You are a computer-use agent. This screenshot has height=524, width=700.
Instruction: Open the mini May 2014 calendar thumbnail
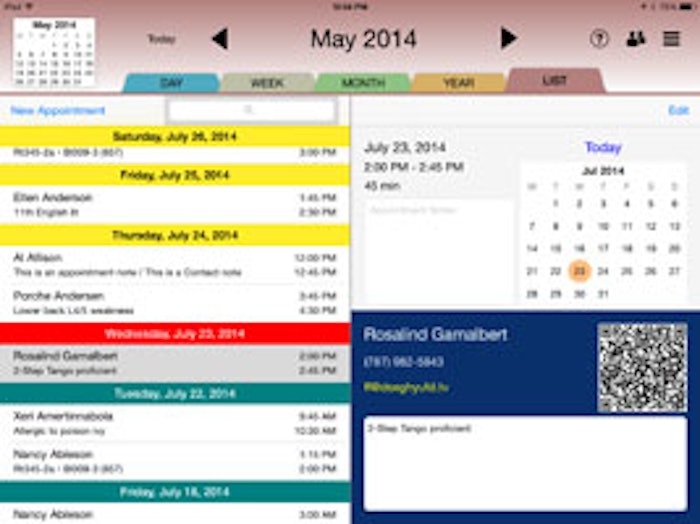(x=54, y=53)
